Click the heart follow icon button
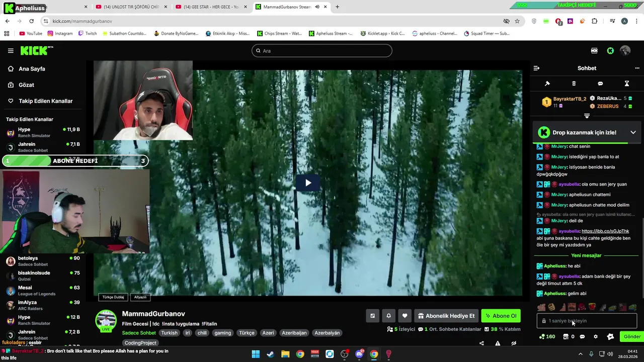The width and height of the screenshot is (644, 362). pos(405,316)
